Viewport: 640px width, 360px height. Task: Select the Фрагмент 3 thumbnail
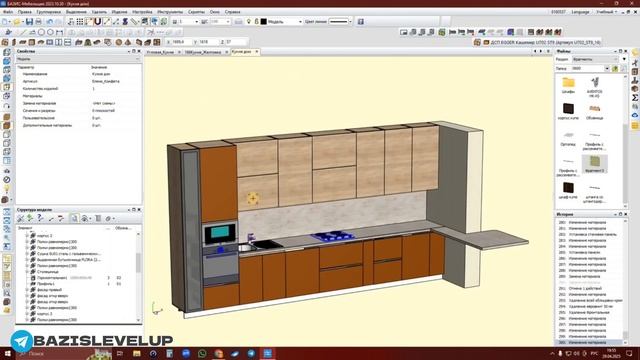click(x=594, y=164)
